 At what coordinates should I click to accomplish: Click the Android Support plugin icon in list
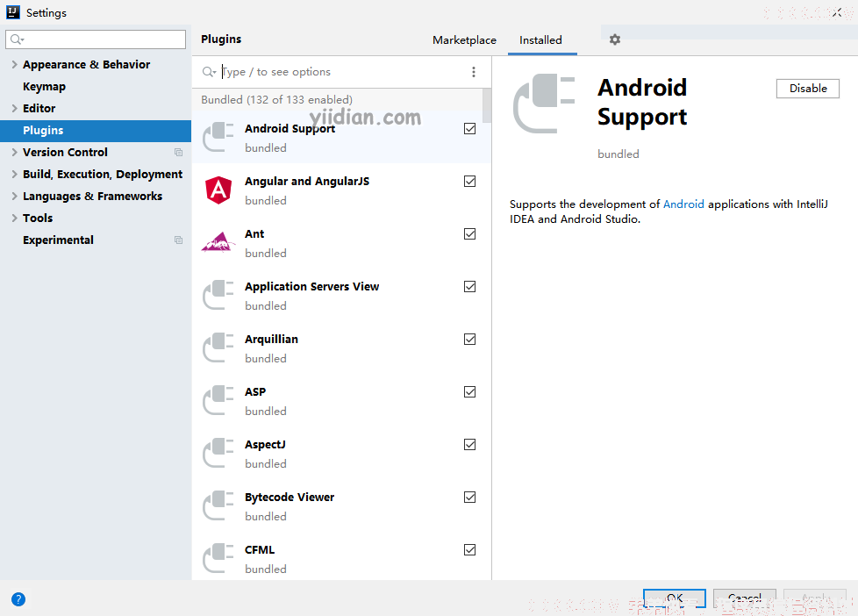point(218,138)
